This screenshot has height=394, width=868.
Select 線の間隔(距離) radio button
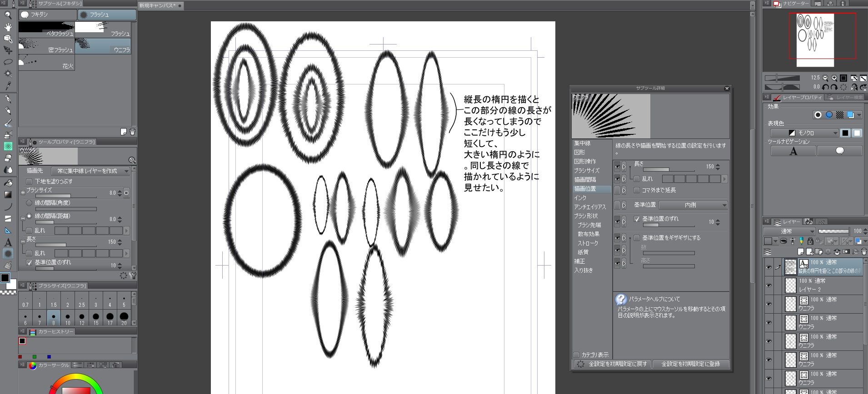pos(30,216)
